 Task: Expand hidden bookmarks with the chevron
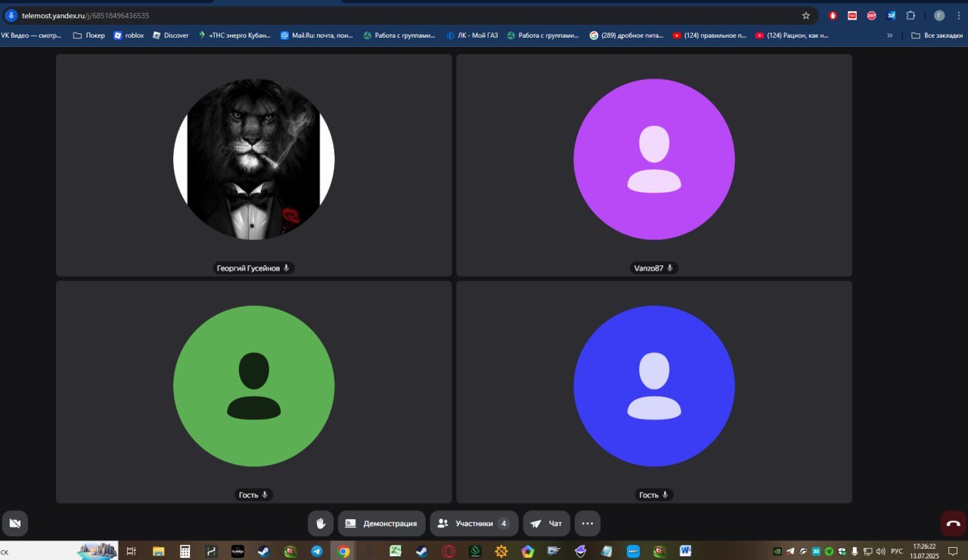tap(890, 35)
